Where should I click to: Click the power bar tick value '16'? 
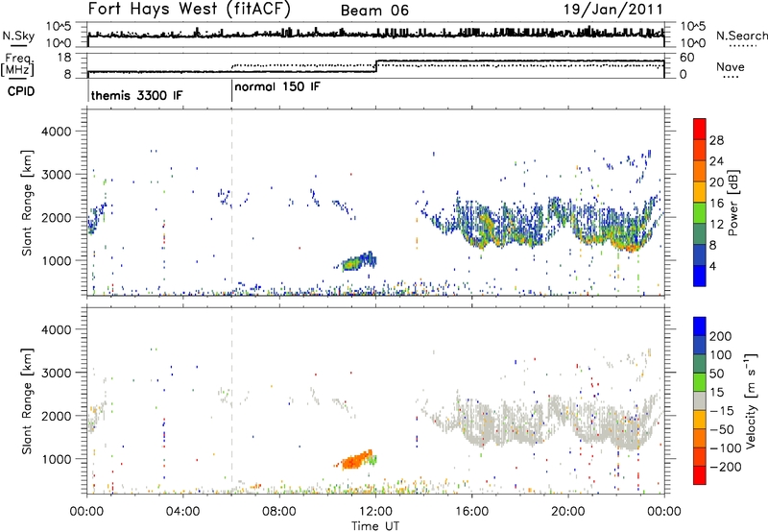pos(716,204)
